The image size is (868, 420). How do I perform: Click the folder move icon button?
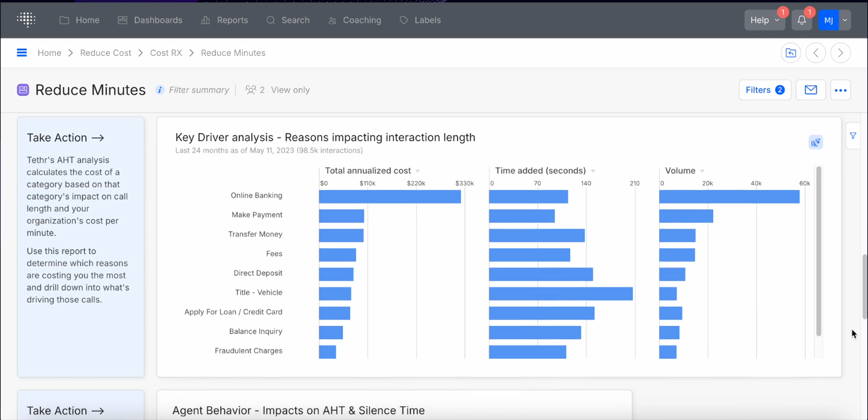point(791,53)
